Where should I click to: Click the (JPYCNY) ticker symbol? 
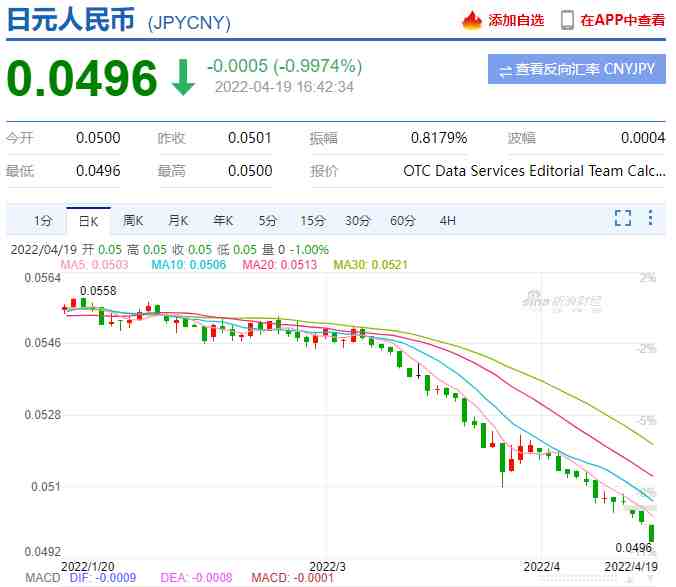point(189,23)
